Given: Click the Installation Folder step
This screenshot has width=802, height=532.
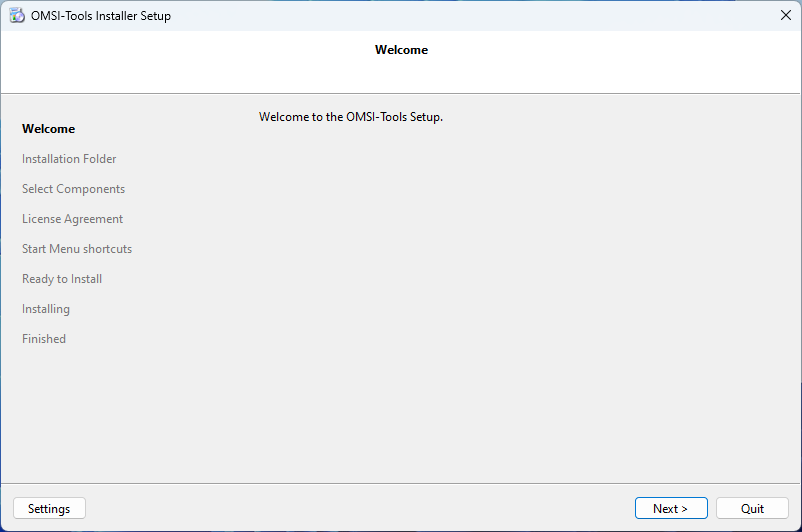Looking at the screenshot, I should pyautogui.click(x=69, y=159).
